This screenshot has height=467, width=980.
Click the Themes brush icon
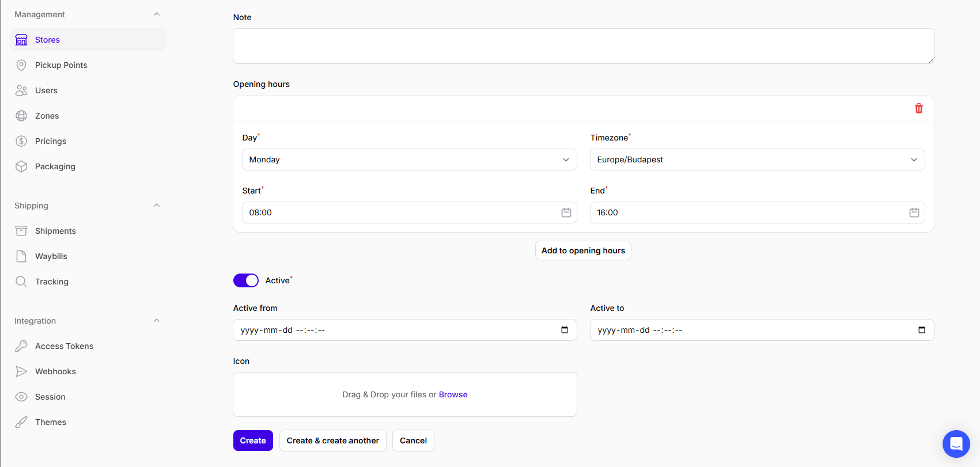click(21, 422)
